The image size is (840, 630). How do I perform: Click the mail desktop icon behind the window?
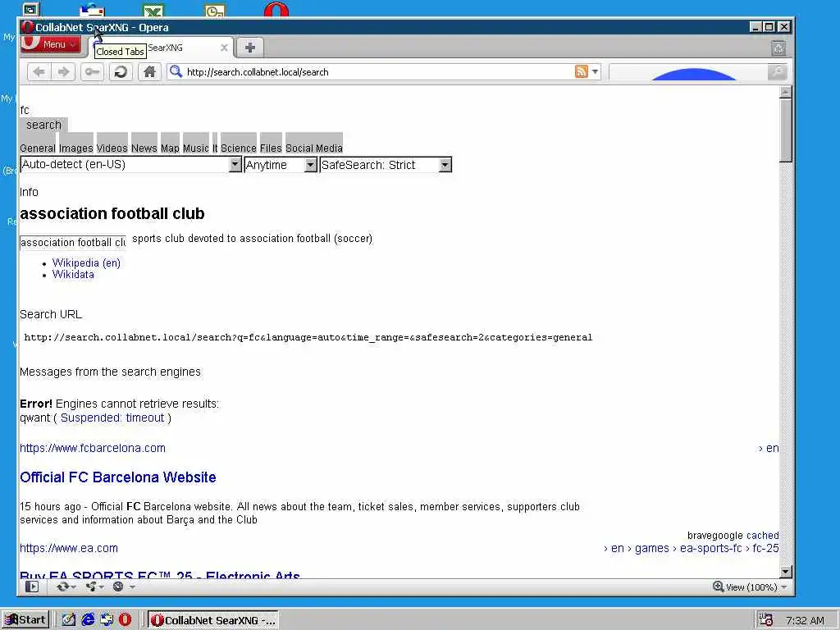point(92,10)
